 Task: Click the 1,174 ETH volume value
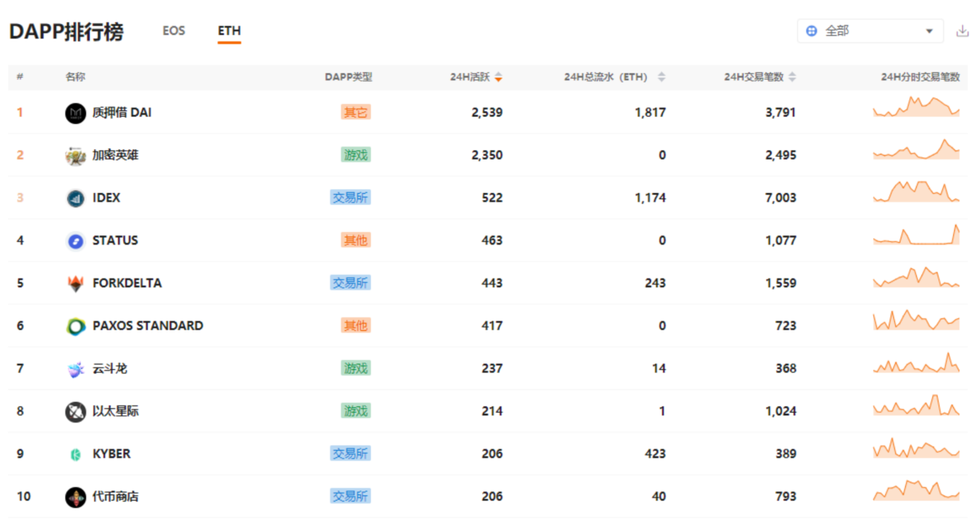[650, 198]
